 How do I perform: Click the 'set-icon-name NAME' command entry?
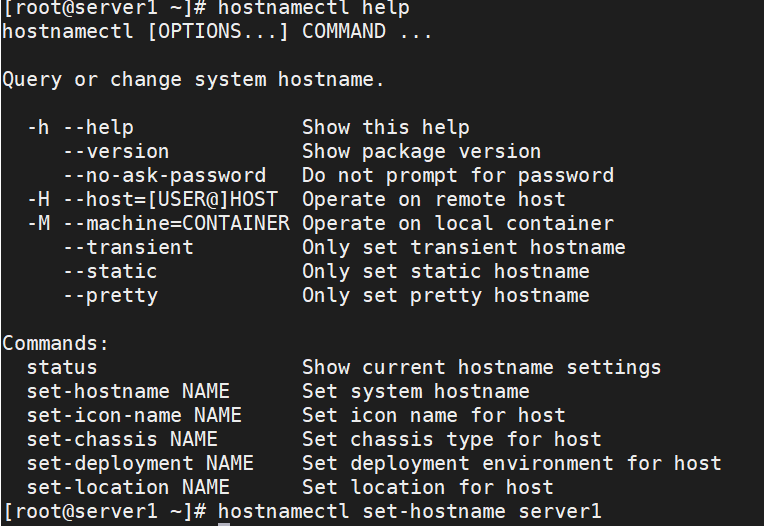(x=134, y=415)
